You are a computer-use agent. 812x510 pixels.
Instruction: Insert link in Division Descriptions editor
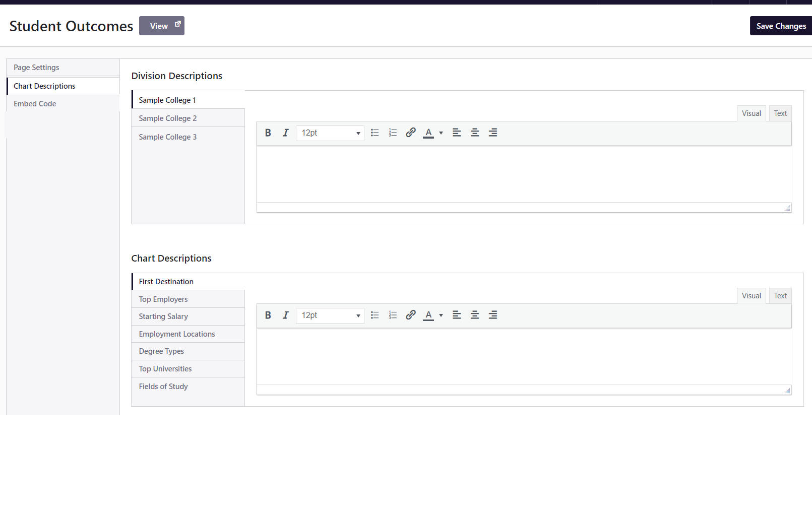click(411, 133)
